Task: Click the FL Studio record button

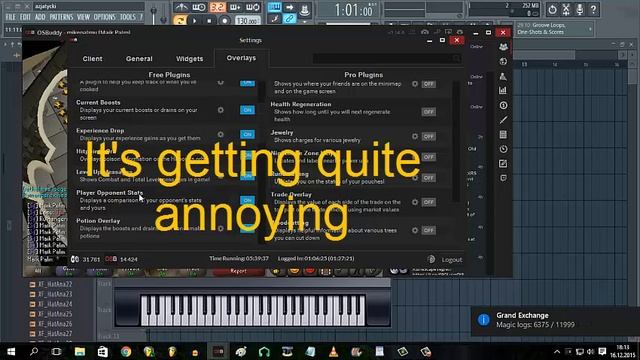Action: [224, 20]
